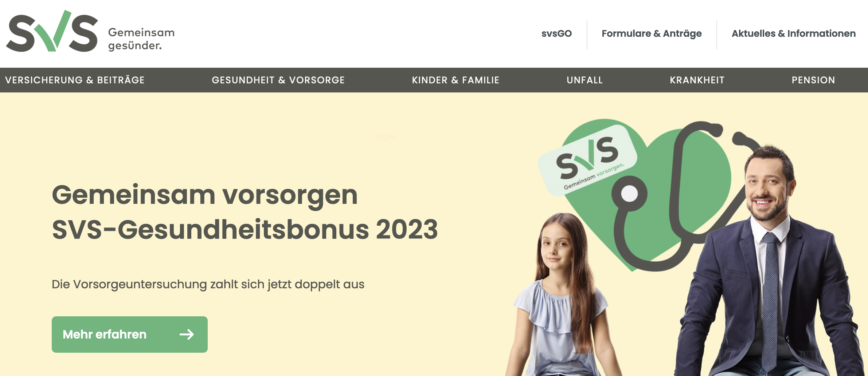Open Aktuelles & Informationen

coord(794,33)
